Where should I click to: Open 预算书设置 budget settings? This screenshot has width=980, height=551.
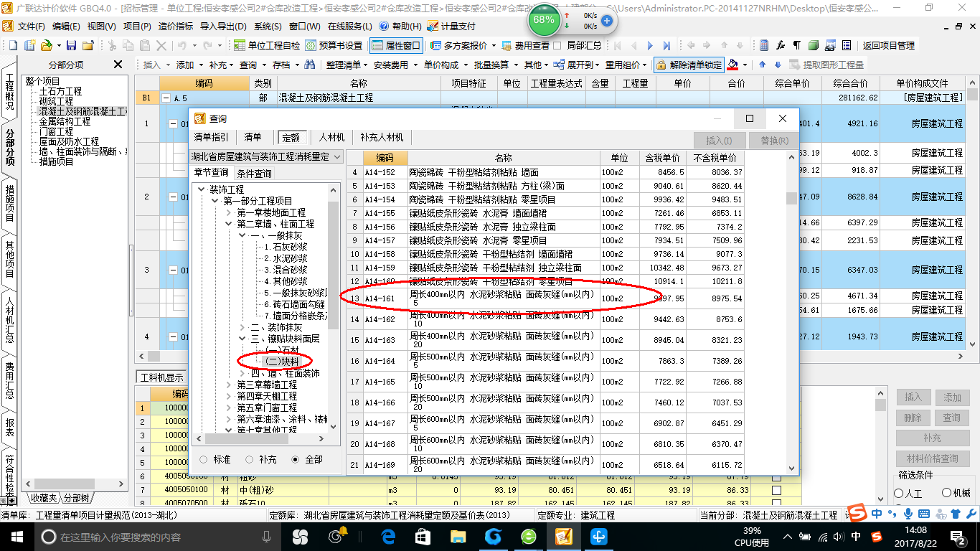point(334,45)
